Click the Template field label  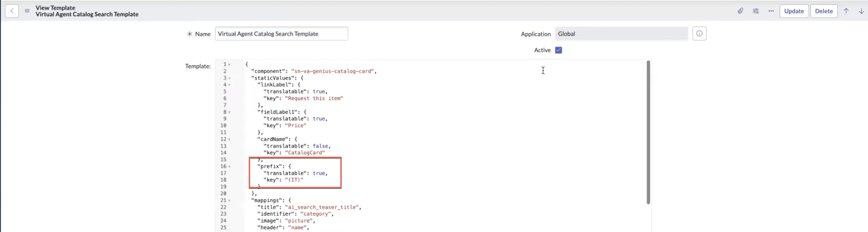197,66
